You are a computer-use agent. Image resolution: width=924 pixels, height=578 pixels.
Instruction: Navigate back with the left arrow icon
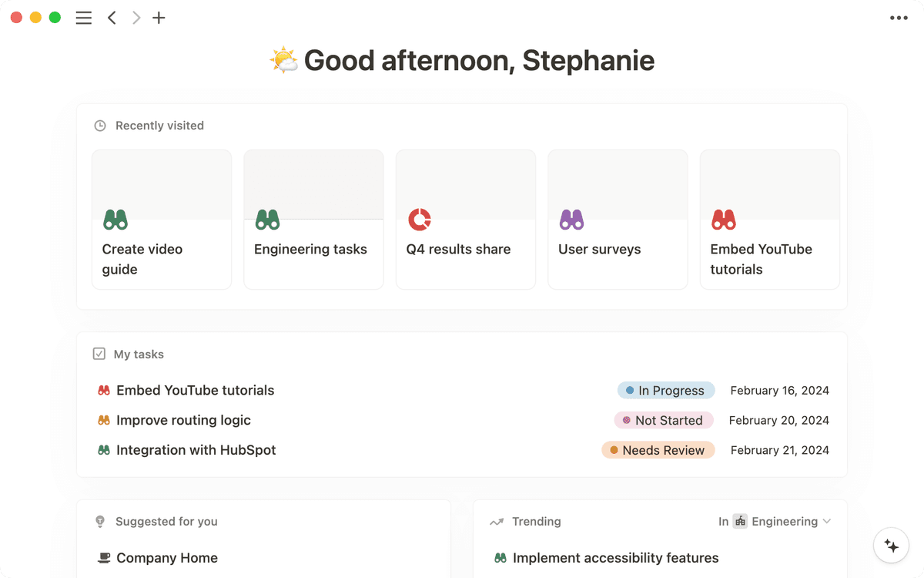112,17
